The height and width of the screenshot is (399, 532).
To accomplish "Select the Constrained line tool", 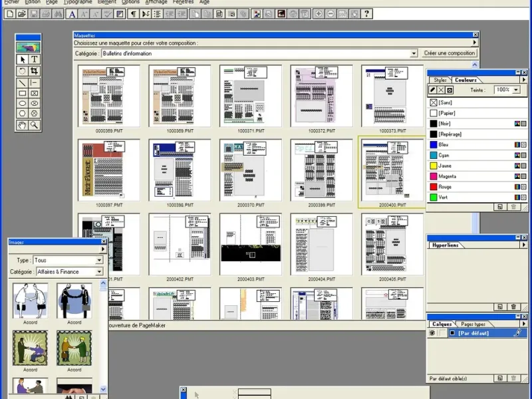I will point(35,82).
